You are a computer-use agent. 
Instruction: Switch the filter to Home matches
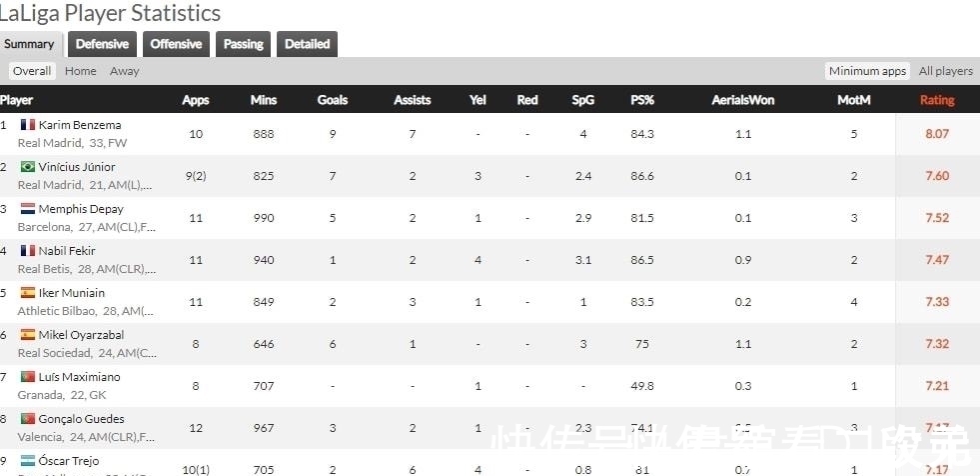(81, 71)
